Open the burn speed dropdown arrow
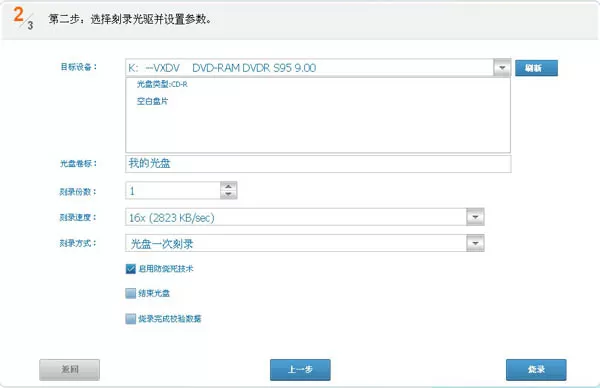 [475, 217]
